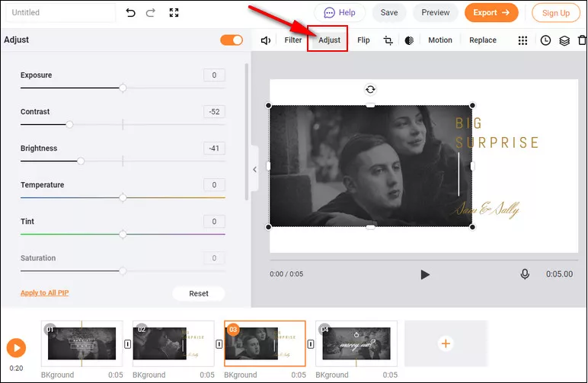Click the Reset button
Screen dimensions: 588x383
(199, 293)
